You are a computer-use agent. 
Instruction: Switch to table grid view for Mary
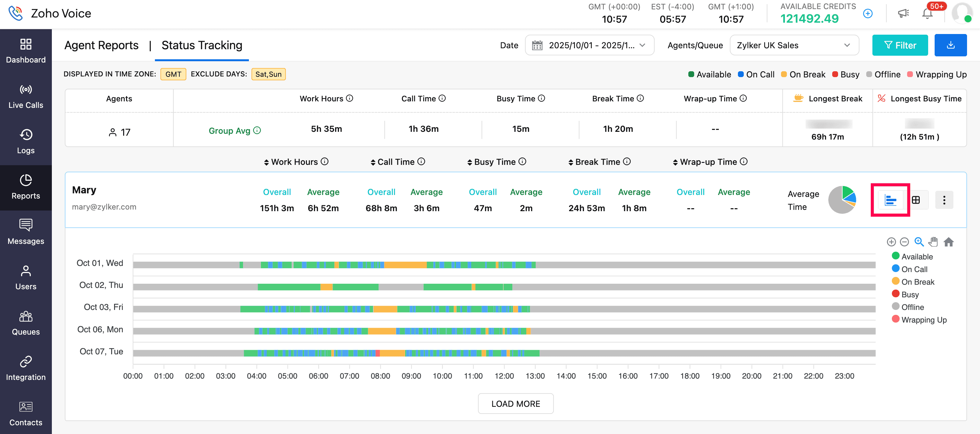(916, 200)
